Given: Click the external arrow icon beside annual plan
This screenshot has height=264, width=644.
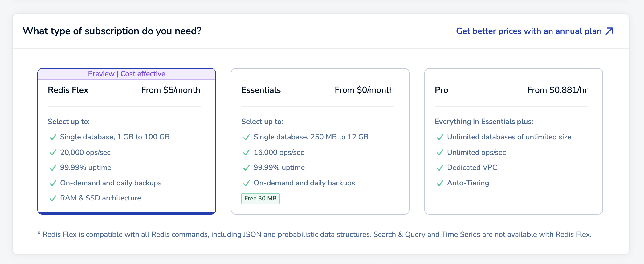Looking at the screenshot, I should click(609, 31).
